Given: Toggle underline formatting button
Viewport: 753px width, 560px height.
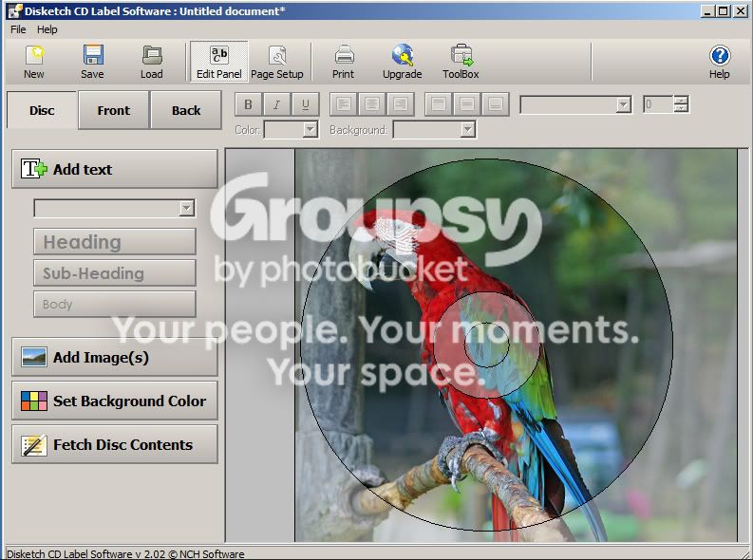Looking at the screenshot, I should tap(305, 104).
